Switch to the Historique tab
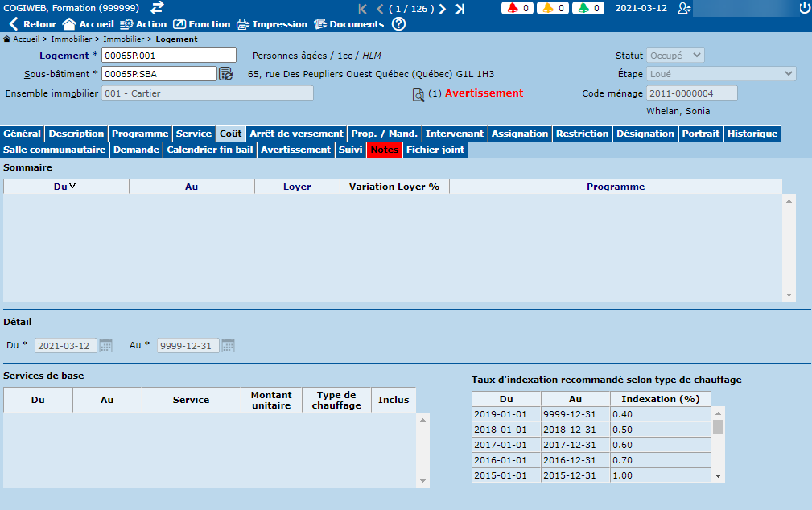The image size is (812, 510). pos(752,134)
